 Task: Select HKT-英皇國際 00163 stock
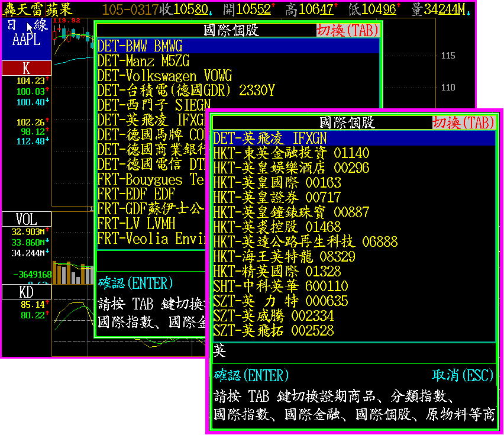coord(277,182)
